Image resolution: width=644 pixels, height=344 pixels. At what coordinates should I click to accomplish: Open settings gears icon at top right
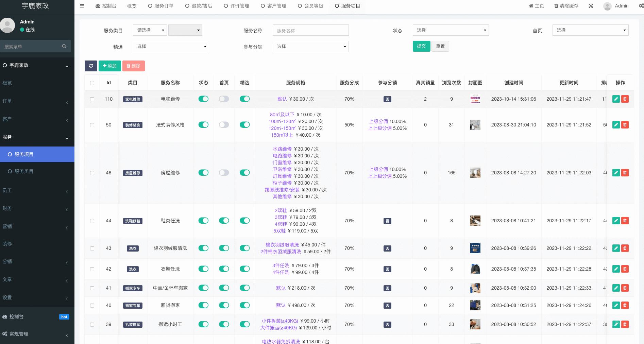(641, 6)
